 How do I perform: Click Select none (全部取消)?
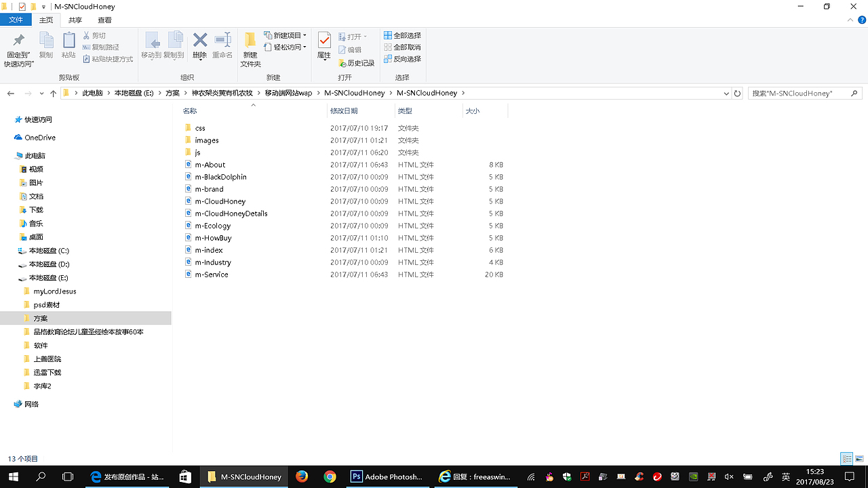click(402, 47)
